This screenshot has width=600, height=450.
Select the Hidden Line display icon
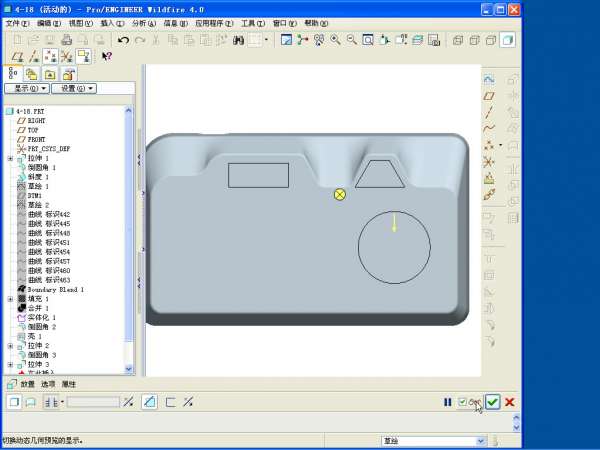pos(474,40)
